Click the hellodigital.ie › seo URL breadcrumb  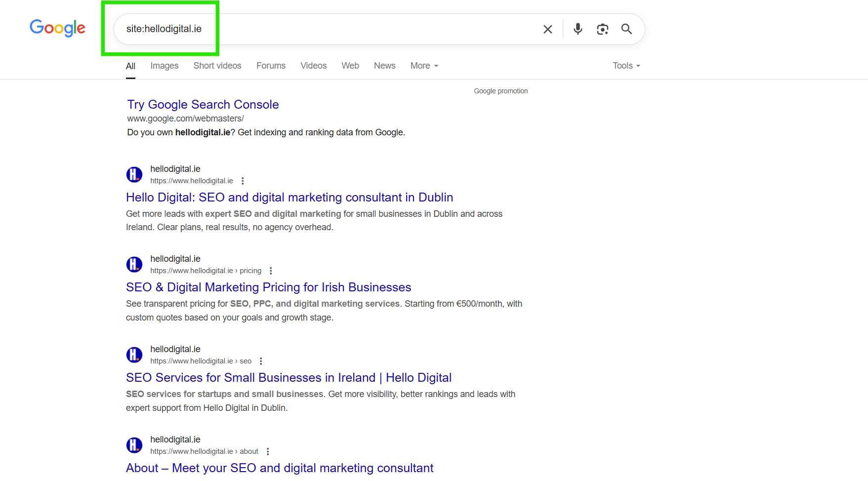click(x=201, y=361)
